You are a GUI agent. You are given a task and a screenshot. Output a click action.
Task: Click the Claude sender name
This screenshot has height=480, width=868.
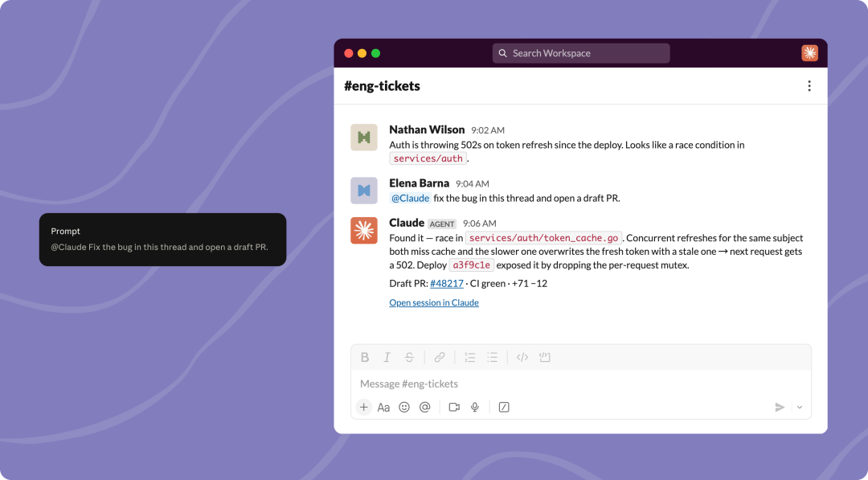tap(407, 223)
